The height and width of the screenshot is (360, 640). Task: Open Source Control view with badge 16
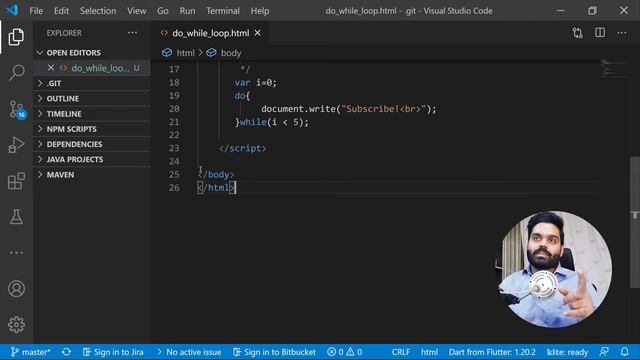pyautogui.click(x=17, y=109)
